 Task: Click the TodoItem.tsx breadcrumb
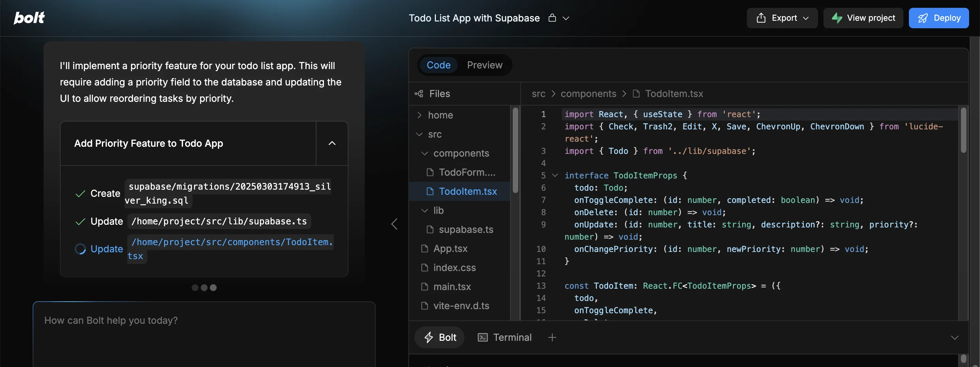point(674,94)
